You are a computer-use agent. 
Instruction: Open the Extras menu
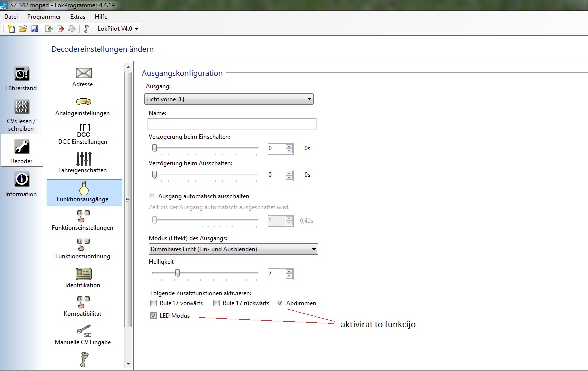click(x=78, y=17)
